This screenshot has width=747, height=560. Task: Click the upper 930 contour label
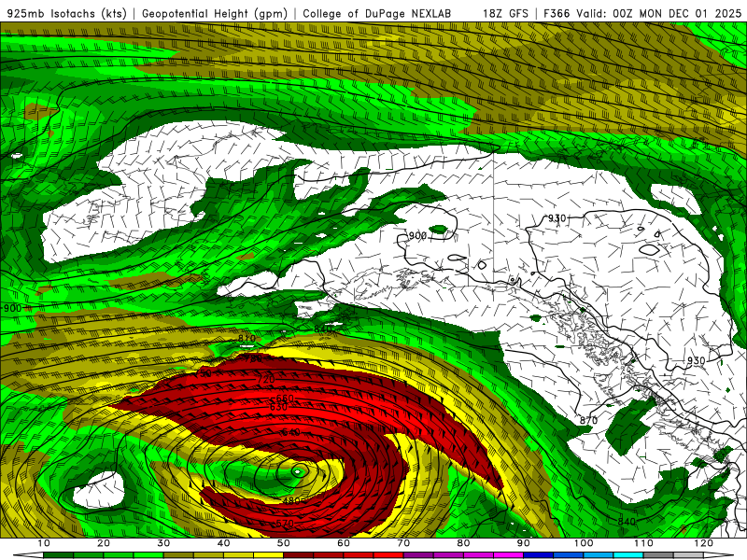click(x=557, y=218)
